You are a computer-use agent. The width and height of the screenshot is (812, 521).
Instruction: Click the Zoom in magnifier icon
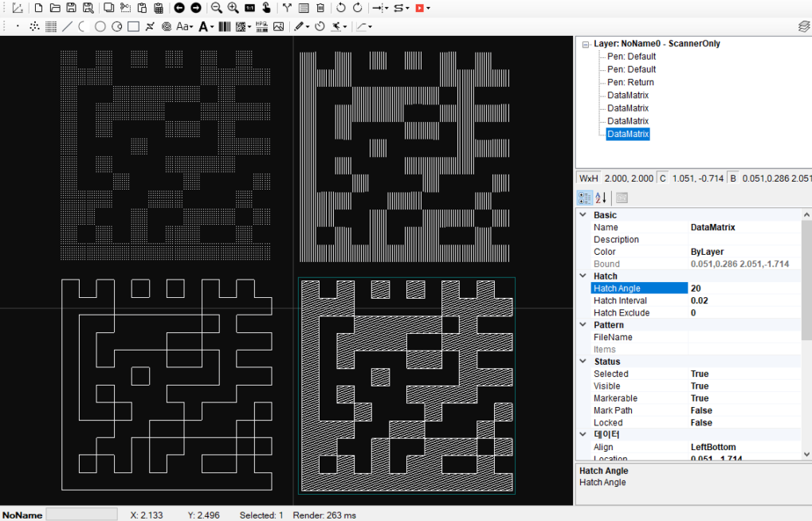pyautogui.click(x=233, y=8)
